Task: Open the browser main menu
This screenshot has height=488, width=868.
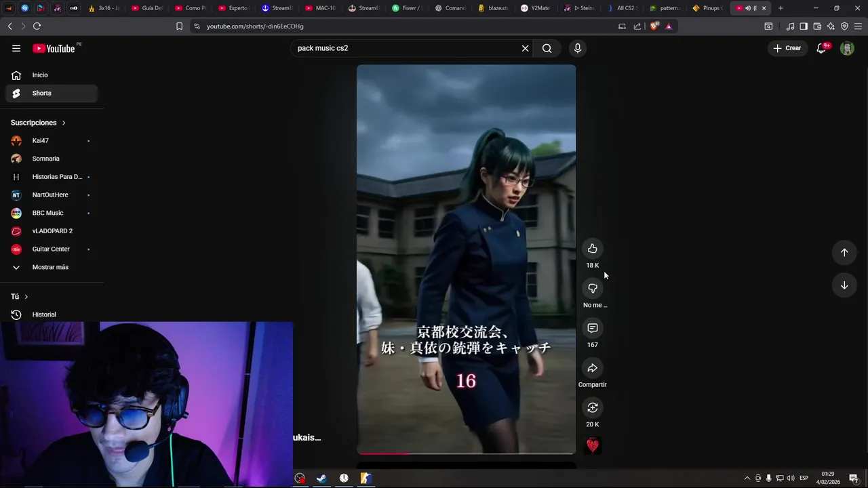Action: pyautogui.click(x=858, y=26)
